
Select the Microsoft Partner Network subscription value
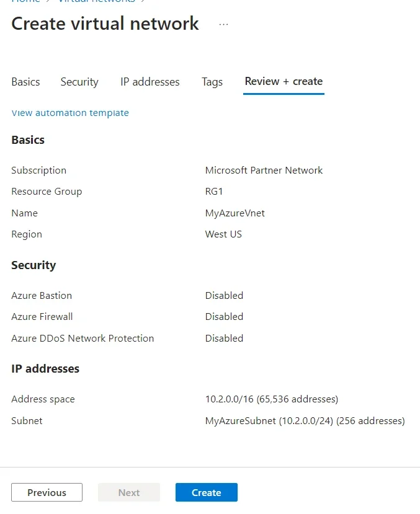pyautogui.click(x=264, y=170)
